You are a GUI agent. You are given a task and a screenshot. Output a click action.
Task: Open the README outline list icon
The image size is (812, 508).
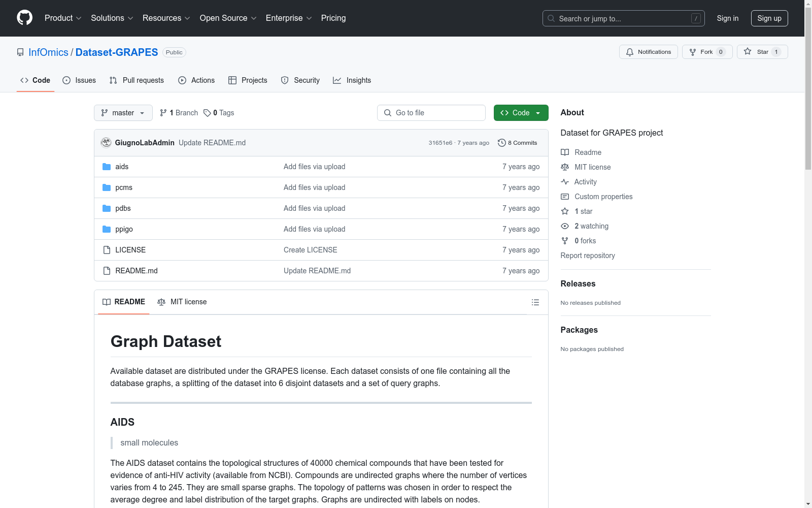tap(535, 302)
